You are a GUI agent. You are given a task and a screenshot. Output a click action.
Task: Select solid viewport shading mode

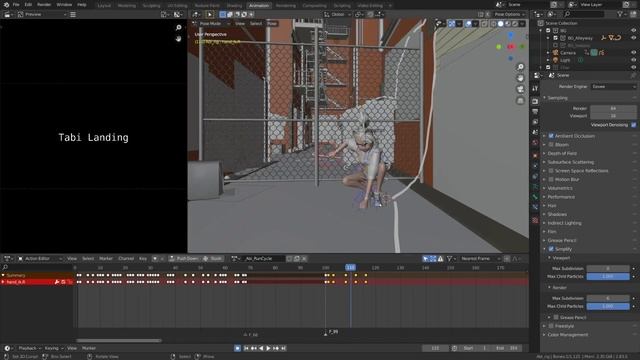(500, 24)
